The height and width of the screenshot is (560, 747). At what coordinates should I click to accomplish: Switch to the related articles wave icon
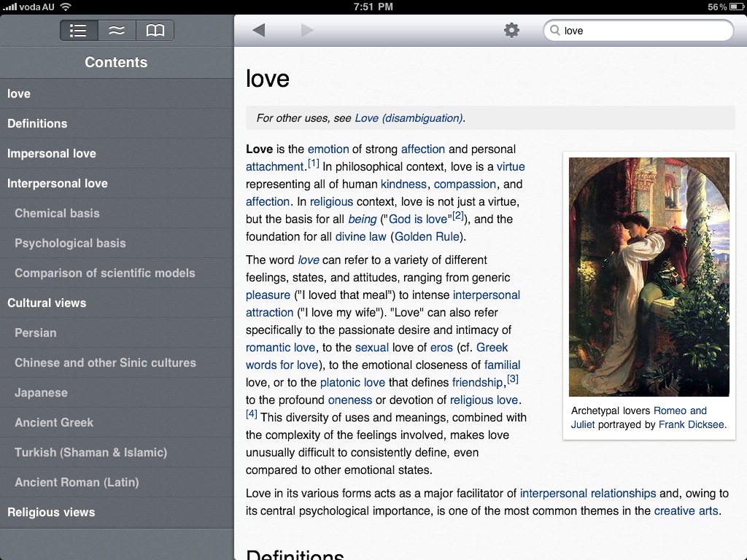117,31
